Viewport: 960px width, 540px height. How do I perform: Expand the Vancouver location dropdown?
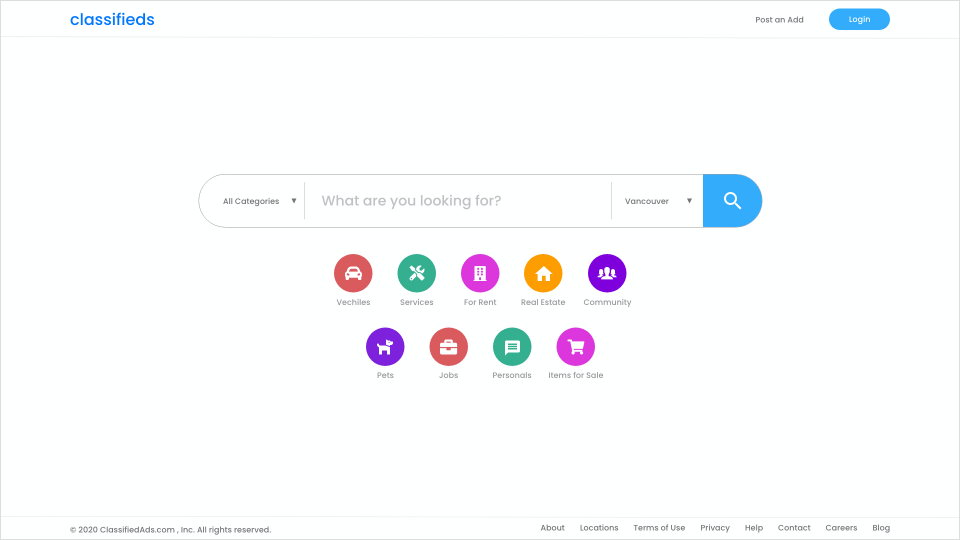(x=658, y=201)
